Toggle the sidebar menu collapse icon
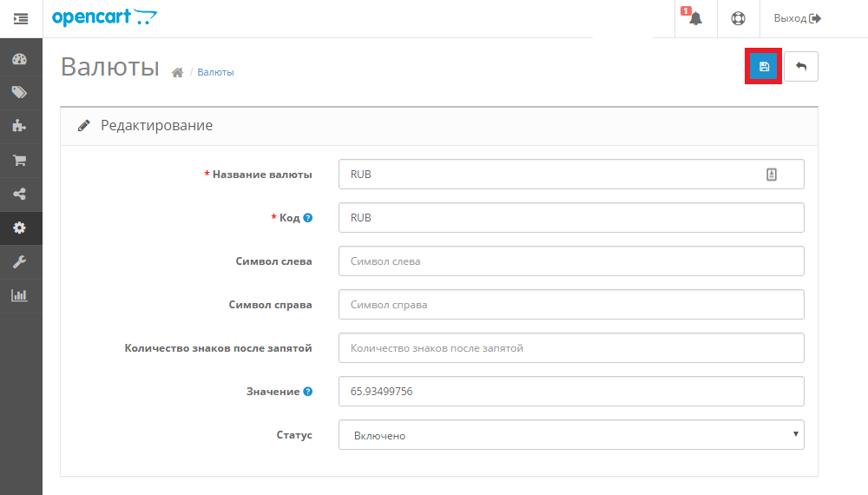The image size is (868, 495). pos(21,18)
